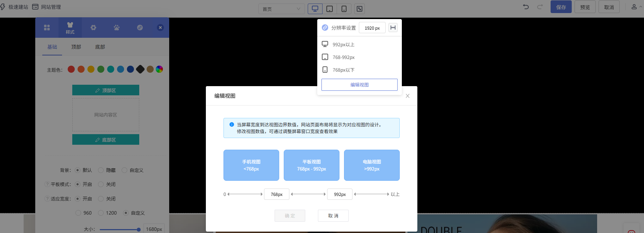The height and width of the screenshot is (233, 644).
Task: Click the 顶部区 edit button
Action: pos(106,90)
